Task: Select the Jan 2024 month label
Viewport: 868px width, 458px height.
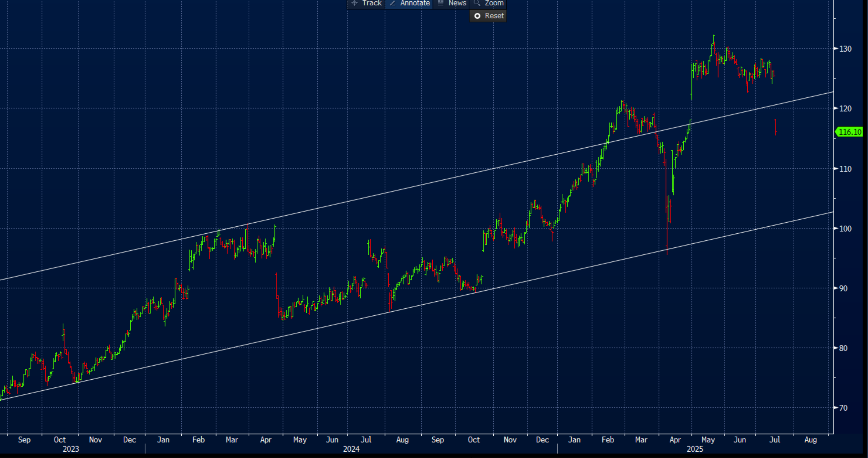Action: click(164, 440)
